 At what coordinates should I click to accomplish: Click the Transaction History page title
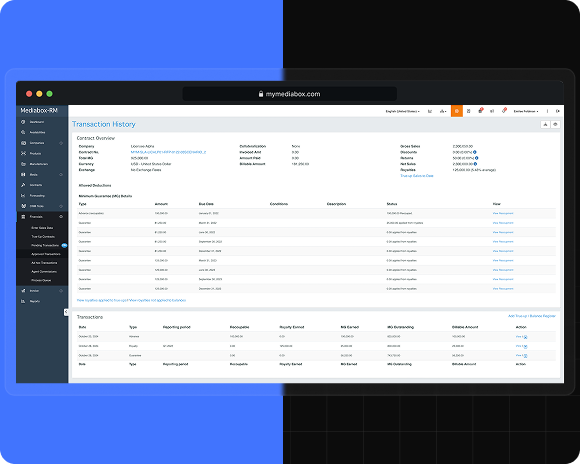click(104, 124)
